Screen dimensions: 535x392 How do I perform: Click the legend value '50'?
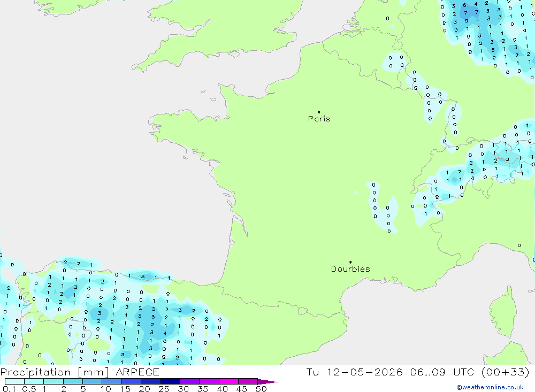pos(261,389)
